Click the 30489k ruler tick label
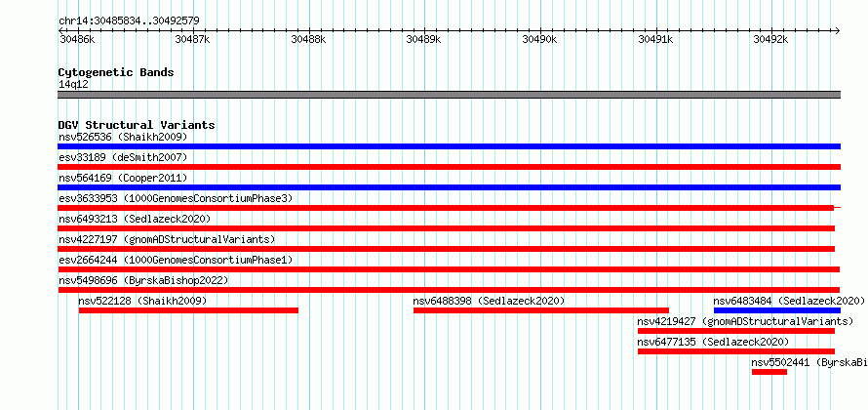This screenshot has height=410, width=868. click(424, 39)
